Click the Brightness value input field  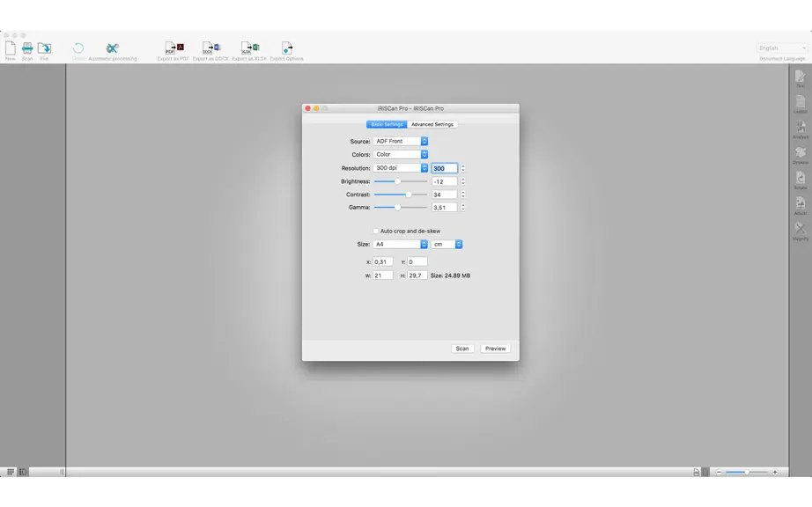(x=445, y=181)
